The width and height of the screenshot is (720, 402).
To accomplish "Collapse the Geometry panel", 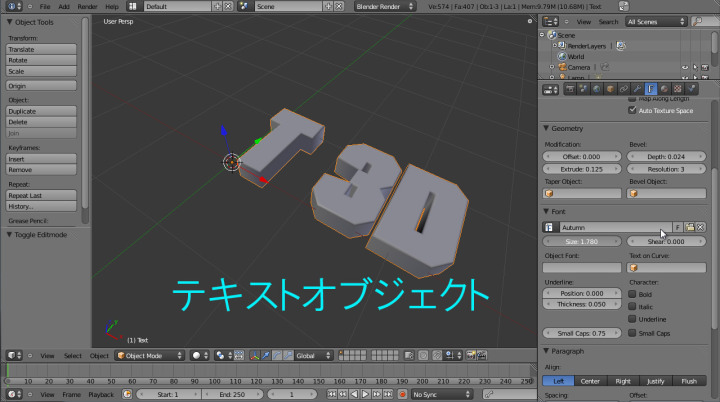I will 546,128.
